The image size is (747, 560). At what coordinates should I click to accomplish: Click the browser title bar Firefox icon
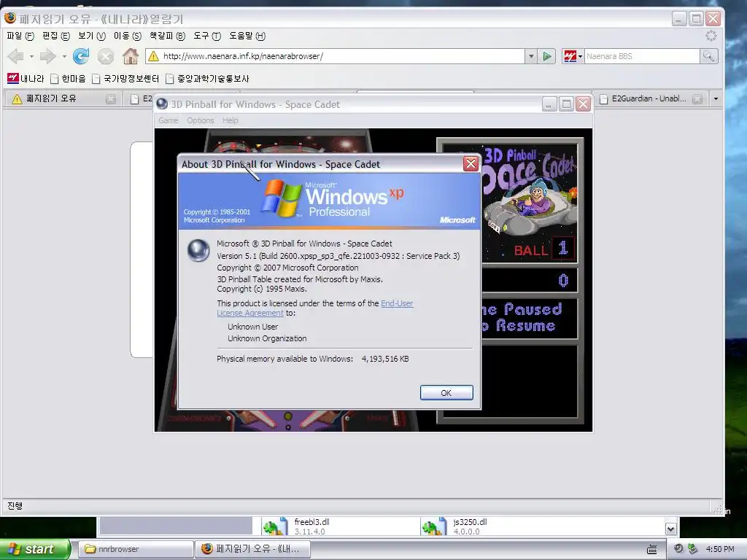10,18
